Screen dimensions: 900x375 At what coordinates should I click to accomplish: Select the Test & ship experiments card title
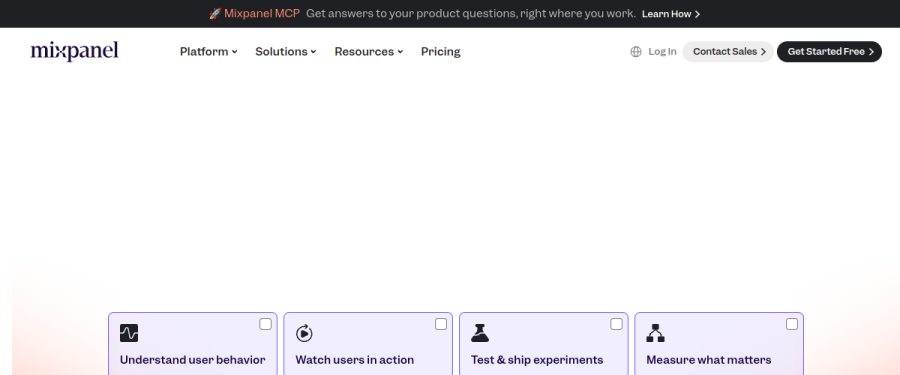pyautogui.click(x=537, y=360)
